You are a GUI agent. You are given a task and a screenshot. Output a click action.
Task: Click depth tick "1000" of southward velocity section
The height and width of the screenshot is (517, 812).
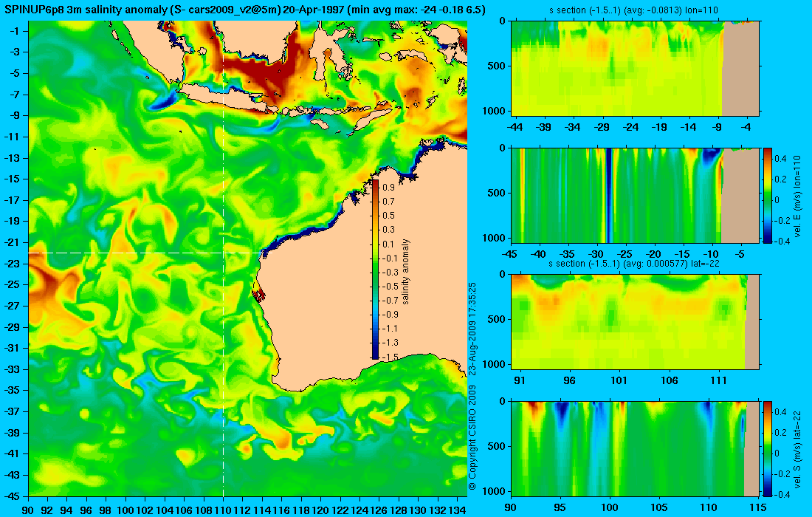pyautogui.click(x=495, y=491)
